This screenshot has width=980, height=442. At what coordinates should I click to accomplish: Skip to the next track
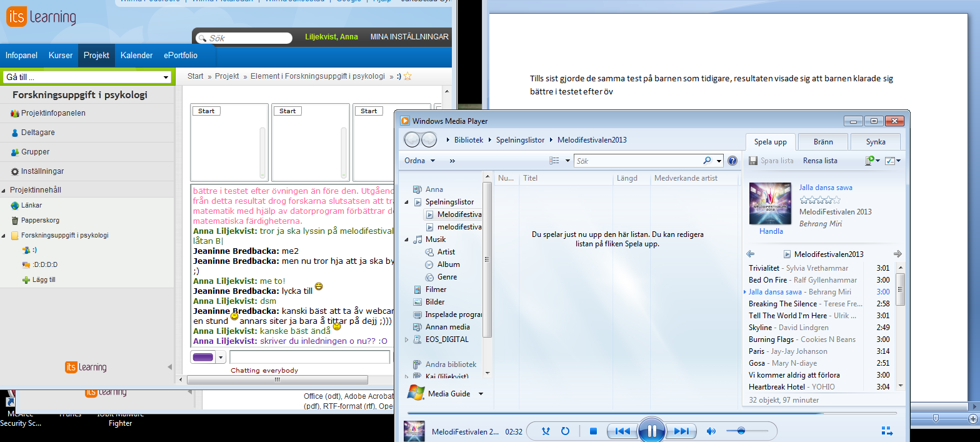(681, 431)
